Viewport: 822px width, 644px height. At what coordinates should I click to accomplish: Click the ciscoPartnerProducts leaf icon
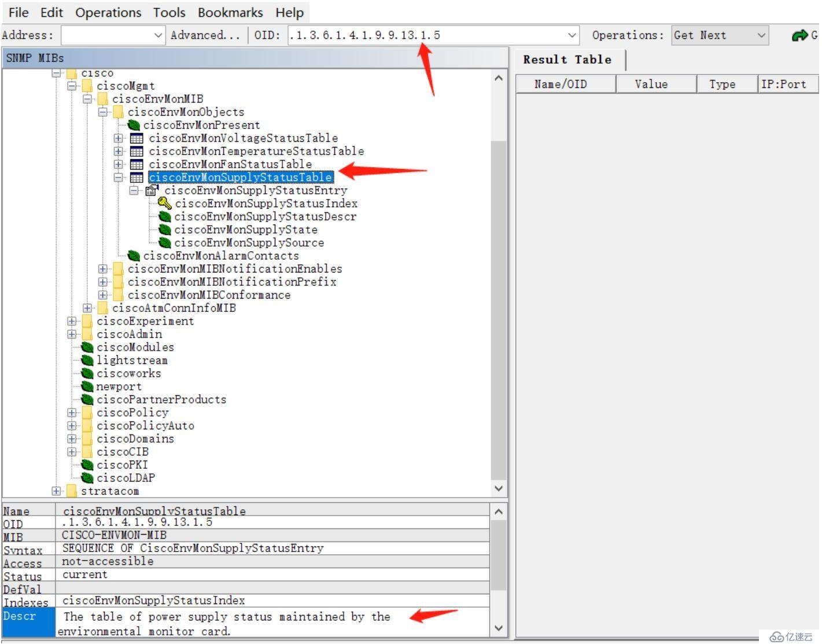[x=87, y=399]
